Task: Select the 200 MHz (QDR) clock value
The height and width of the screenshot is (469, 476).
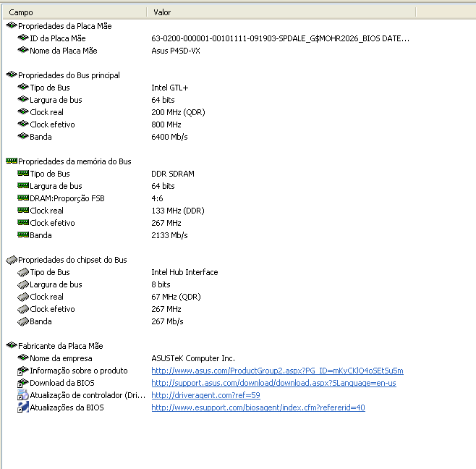Action: tap(178, 112)
